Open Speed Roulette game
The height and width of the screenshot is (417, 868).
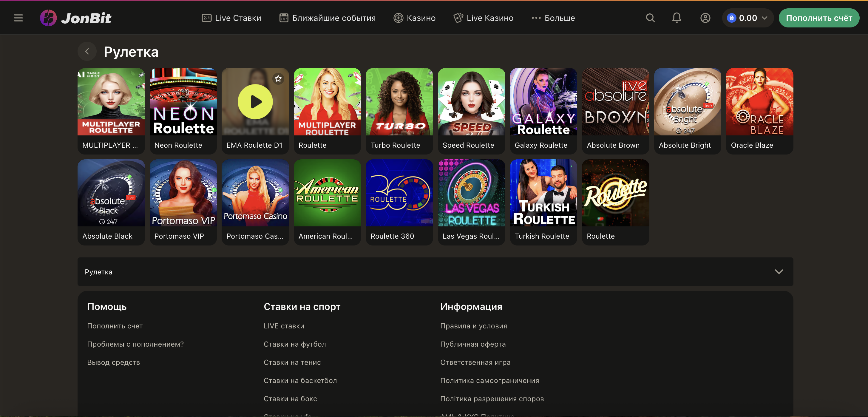(471, 111)
